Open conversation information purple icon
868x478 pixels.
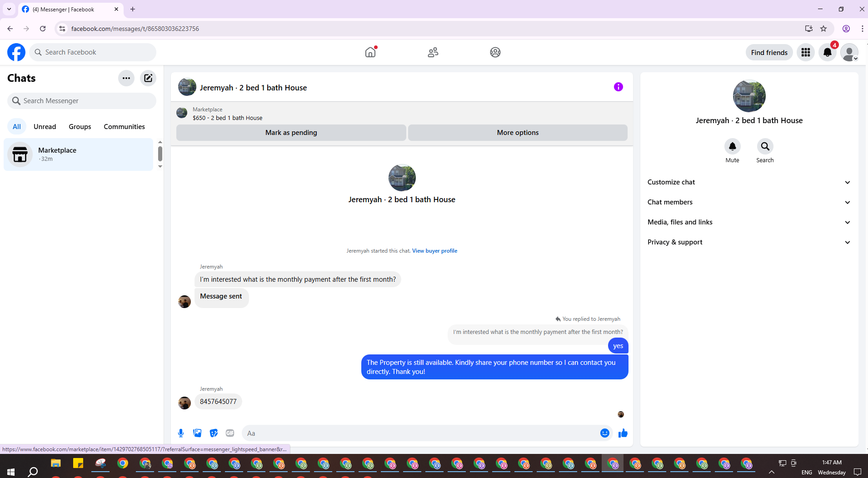coord(619,87)
